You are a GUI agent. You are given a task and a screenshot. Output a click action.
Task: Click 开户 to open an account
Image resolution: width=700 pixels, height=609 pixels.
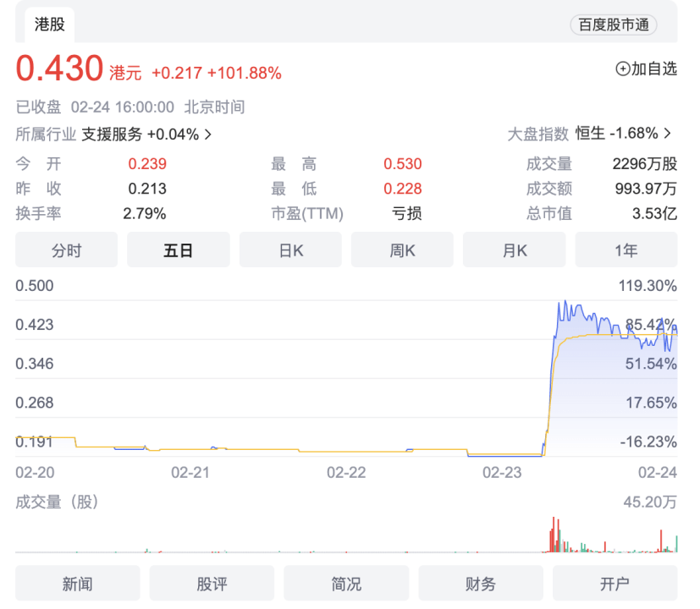(x=615, y=583)
